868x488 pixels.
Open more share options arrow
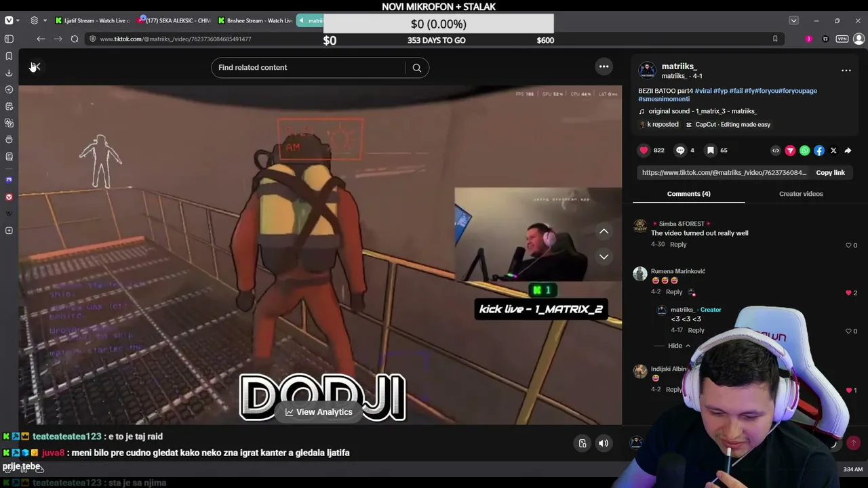click(x=848, y=150)
